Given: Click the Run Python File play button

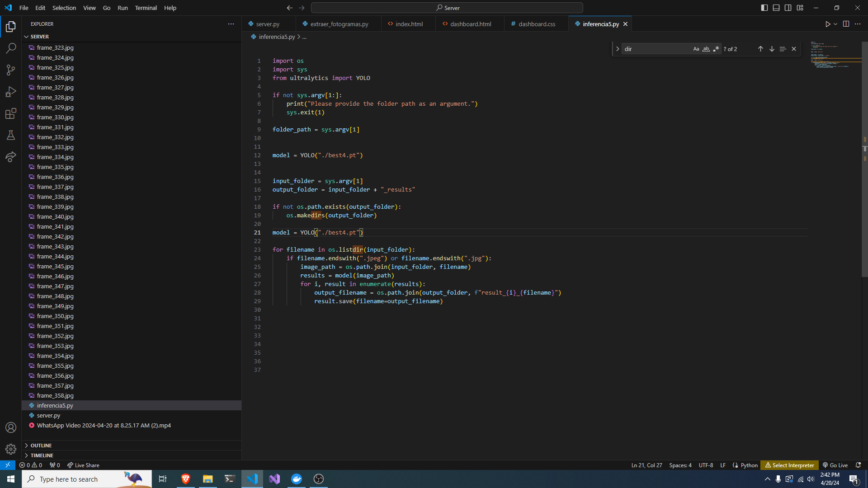Looking at the screenshot, I should pyautogui.click(x=827, y=24).
